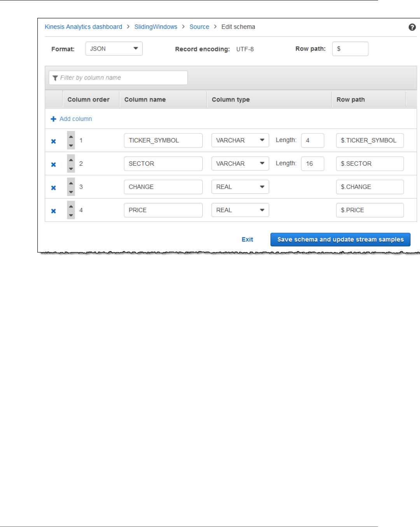Edit the TICKER_SYMBOL column name field
This screenshot has width=420, height=527.
[x=163, y=140]
